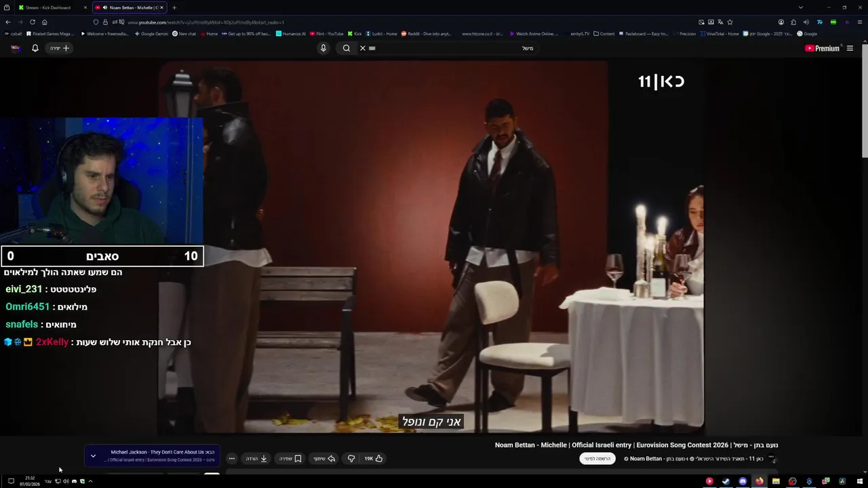Open the Windows Start button
Screen dimensions: 868x488
point(859,481)
